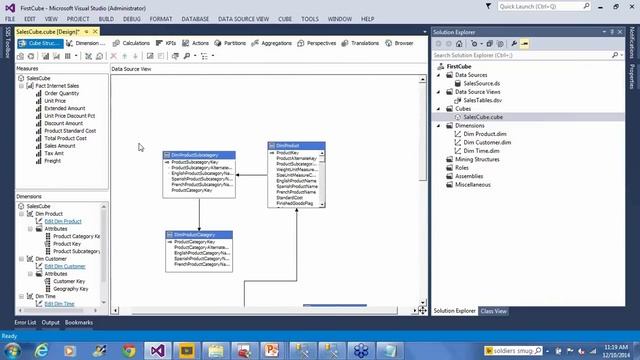The image size is (640, 360).
Task: Click the Search Solution Explorer field
Action: (522, 55)
